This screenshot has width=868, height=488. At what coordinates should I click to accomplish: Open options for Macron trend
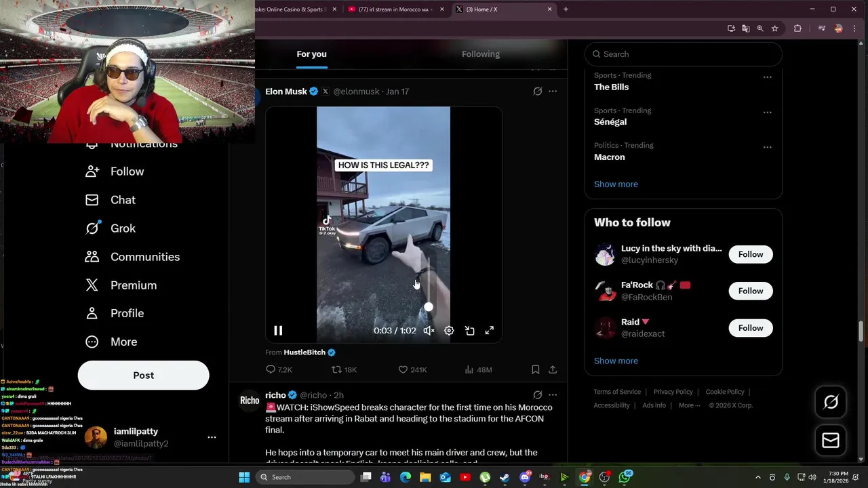[768, 147]
